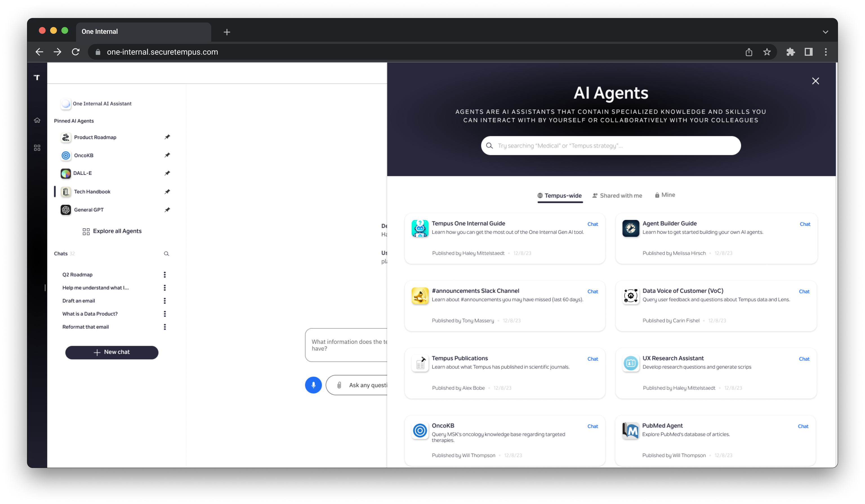Open the grid apps icon in left rail

[37, 148]
